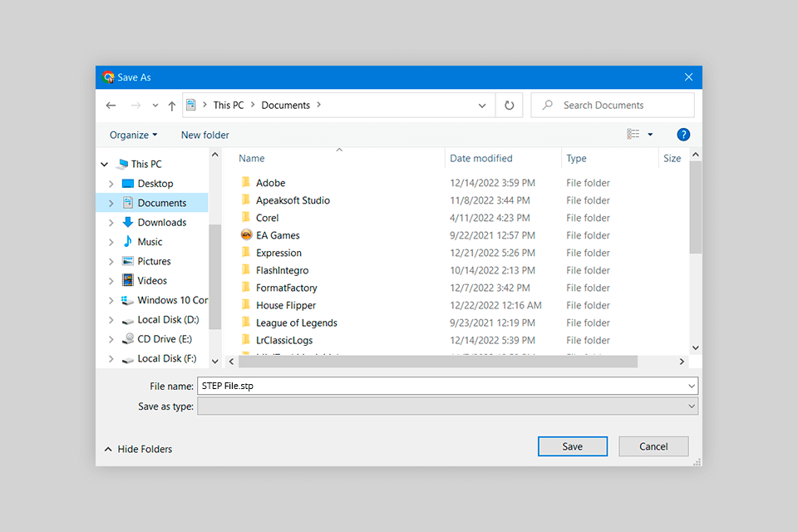
Task: Open the view options dropdown arrow
Action: pyautogui.click(x=650, y=135)
